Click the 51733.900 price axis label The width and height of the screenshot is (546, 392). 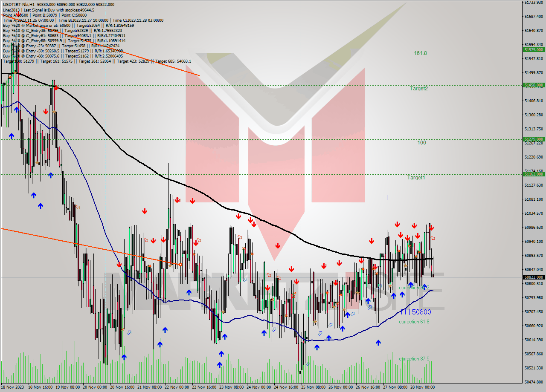pyautogui.click(x=533, y=3)
